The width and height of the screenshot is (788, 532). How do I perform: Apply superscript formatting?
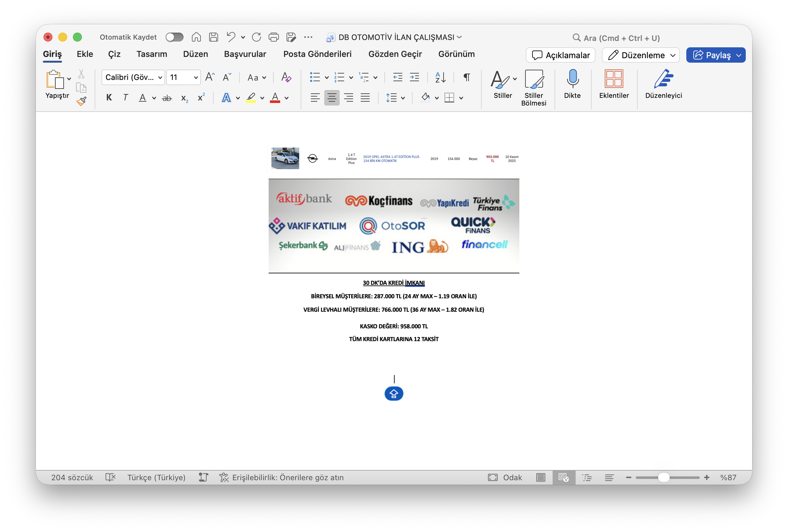point(201,98)
